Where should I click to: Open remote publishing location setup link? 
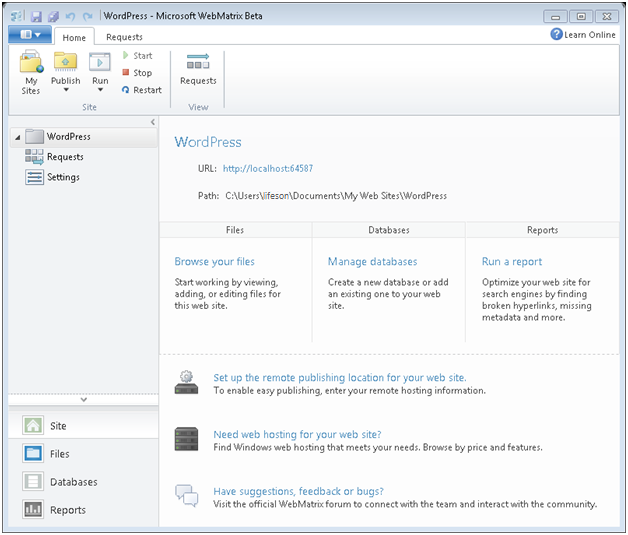click(340, 378)
